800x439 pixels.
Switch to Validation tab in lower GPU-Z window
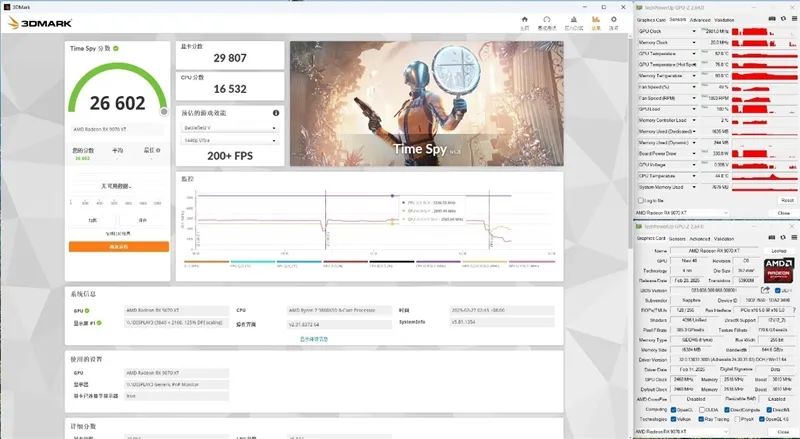tap(724, 238)
